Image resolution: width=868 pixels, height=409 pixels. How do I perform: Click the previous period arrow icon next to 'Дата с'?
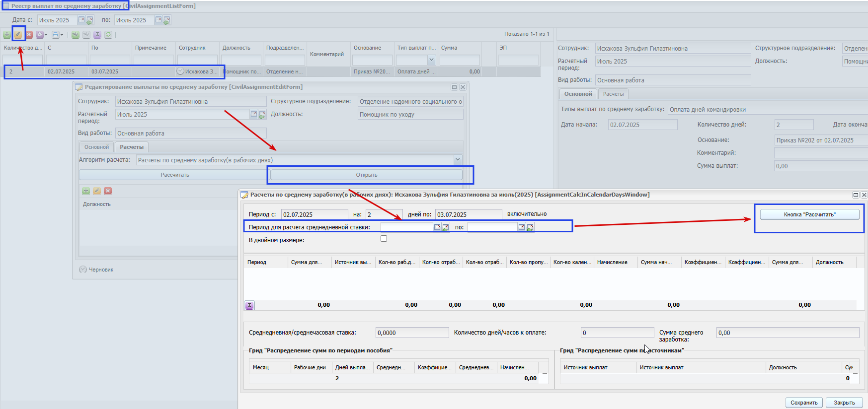[x=90, y=20]
